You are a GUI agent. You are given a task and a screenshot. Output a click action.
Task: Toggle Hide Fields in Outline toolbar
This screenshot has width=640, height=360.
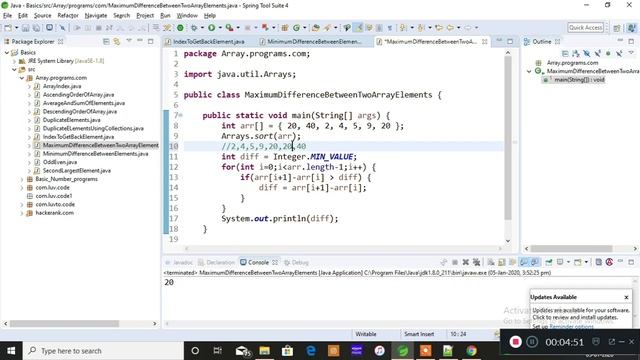(587, 53)
